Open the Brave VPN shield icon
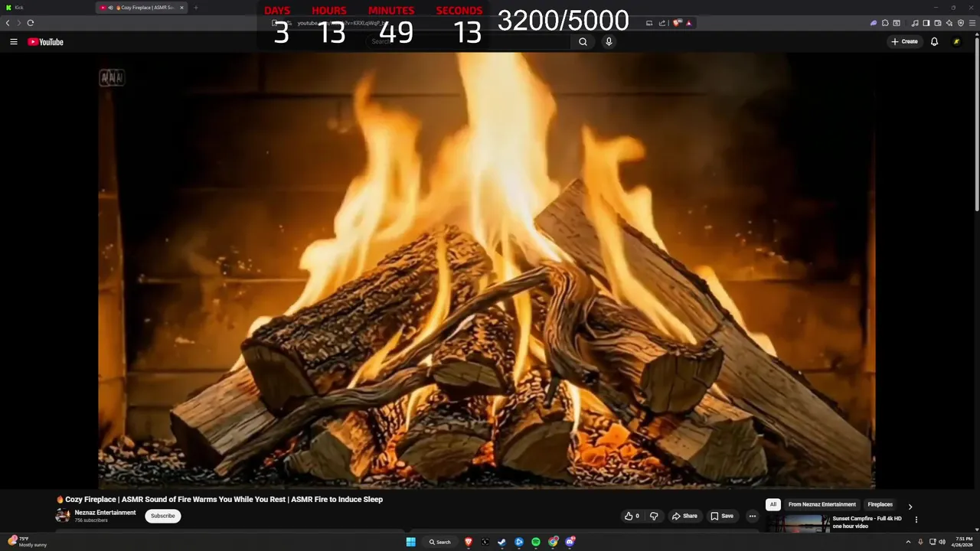Viewport: 980px width, 551px height. [961, 23]
